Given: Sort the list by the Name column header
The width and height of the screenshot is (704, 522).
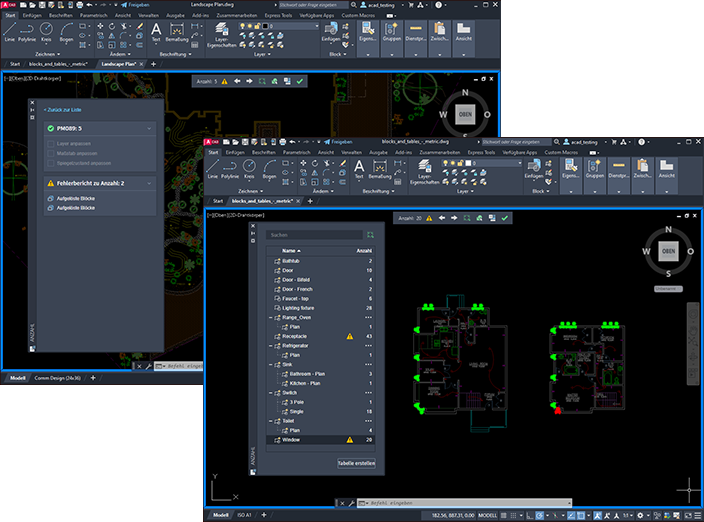Looking at the screenshot, I should pos(291,251).
